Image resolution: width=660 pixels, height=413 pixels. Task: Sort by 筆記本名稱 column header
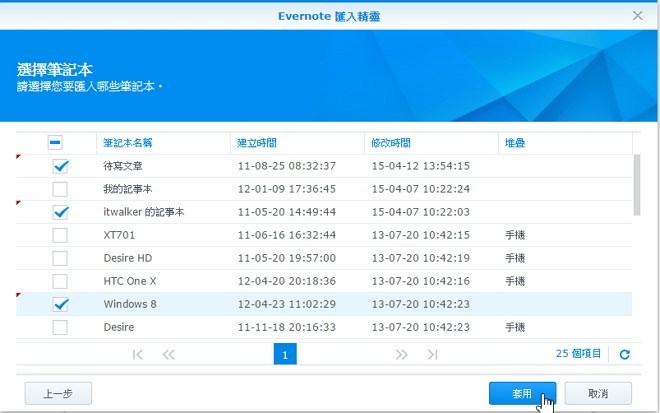pyautogui.click(x=163, y=143)
